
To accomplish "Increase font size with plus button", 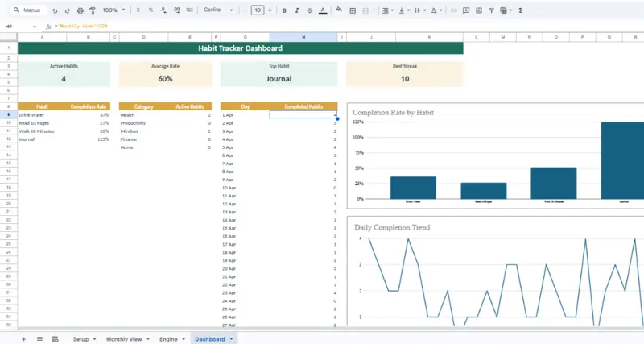I will pos(270,10).
